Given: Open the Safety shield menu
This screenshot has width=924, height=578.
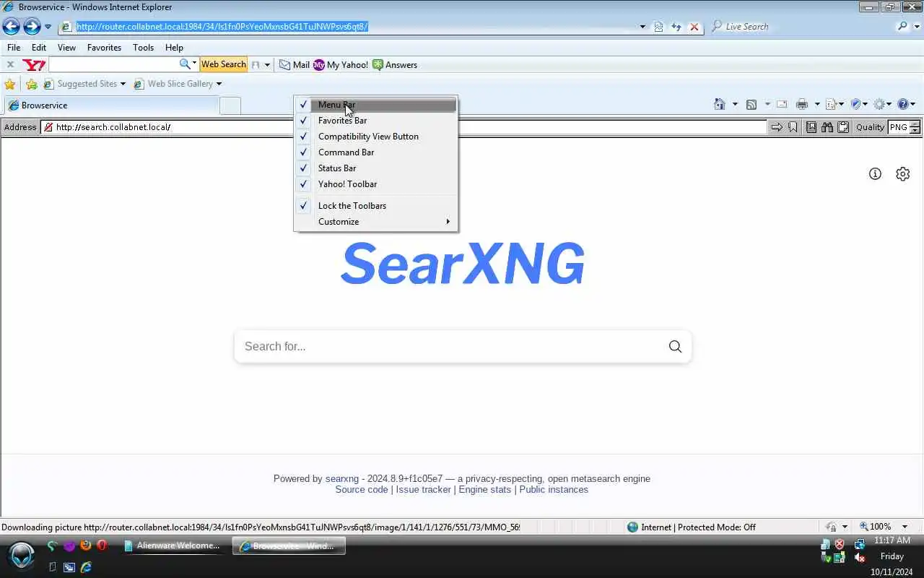Looking at the screenshot, I should pos(860,105).
